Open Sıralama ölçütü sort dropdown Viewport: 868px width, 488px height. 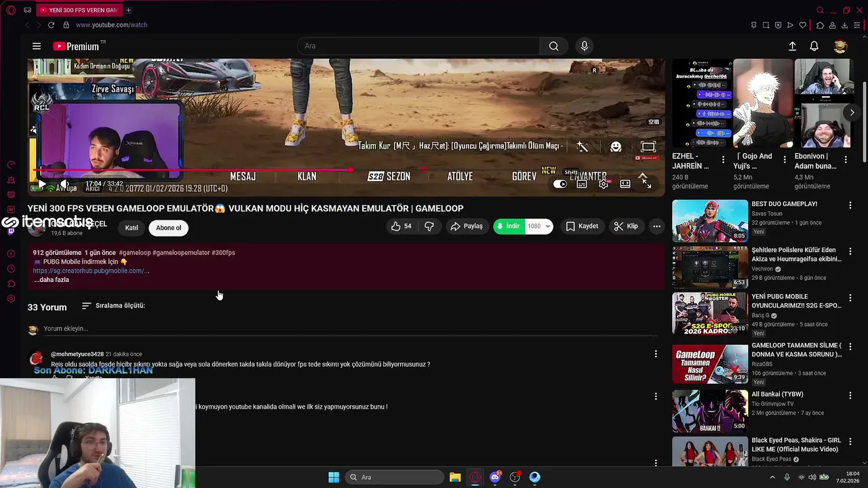coord(113,306)
